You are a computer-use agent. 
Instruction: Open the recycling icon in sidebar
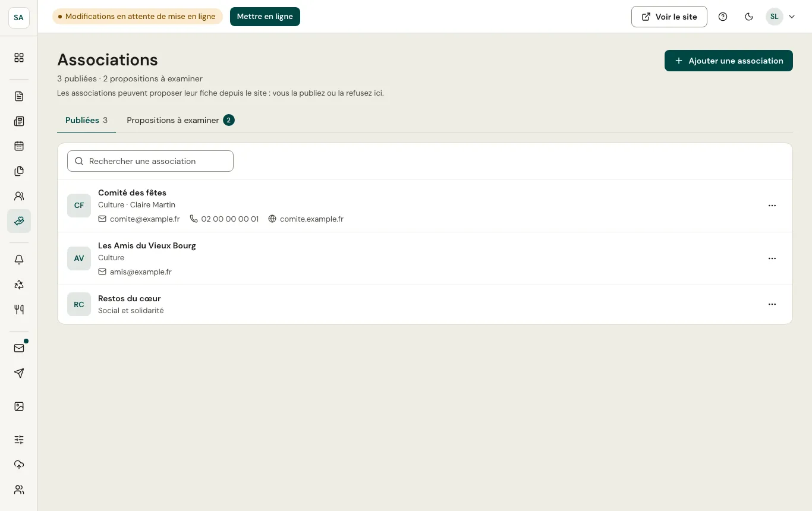(19, 285)
